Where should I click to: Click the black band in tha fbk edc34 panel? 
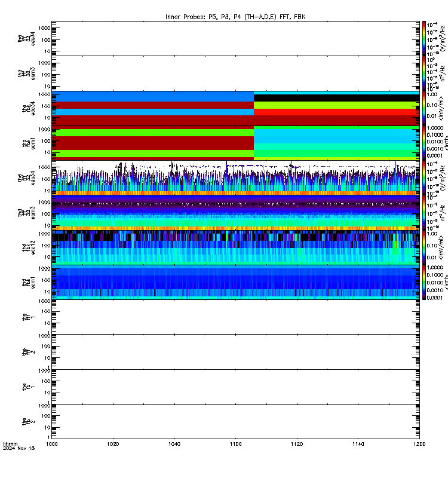337,98
